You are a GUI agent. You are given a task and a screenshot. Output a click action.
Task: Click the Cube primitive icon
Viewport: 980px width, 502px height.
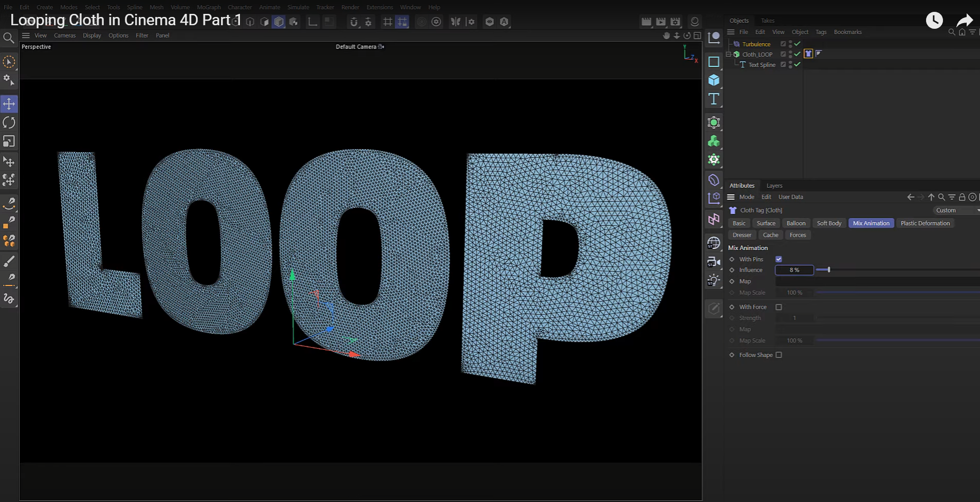tap(714, 80)
